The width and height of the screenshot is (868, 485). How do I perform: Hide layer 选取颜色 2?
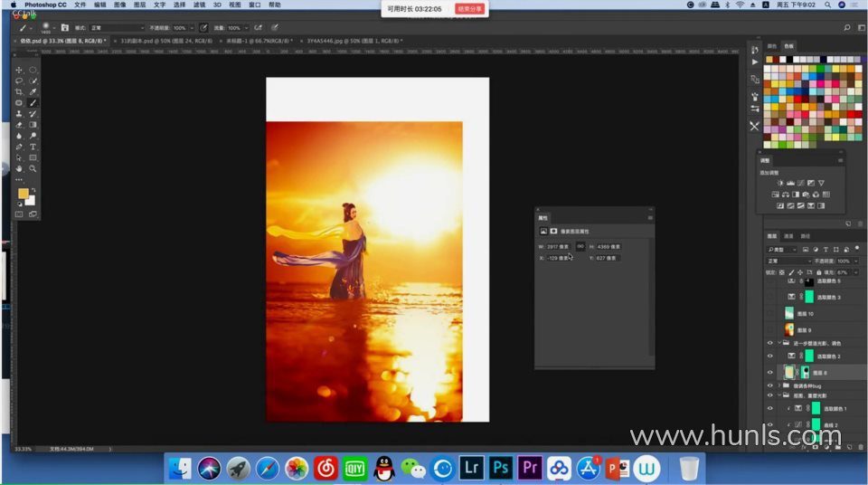click(769, 356)
